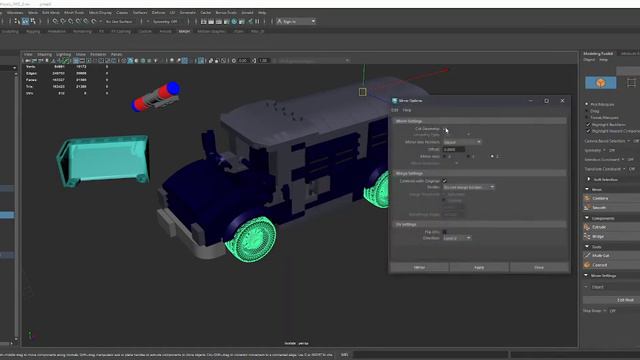Open viewport Shading menu

tap(44, 54)
